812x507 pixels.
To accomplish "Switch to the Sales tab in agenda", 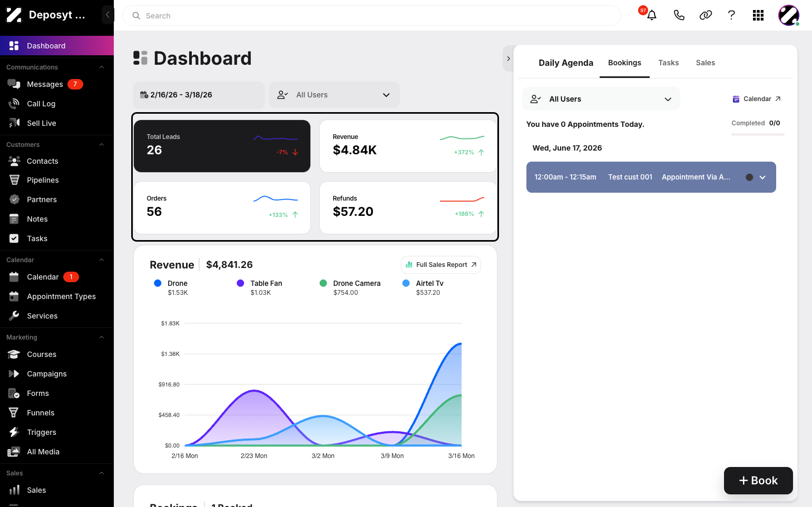I will click(x=706, y=63).
